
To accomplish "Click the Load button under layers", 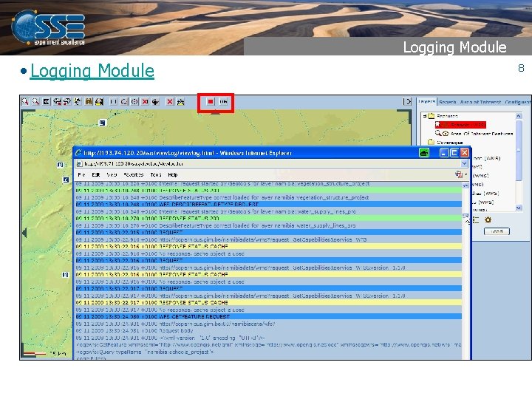I will pyautogui.click(x=497, y=231).
